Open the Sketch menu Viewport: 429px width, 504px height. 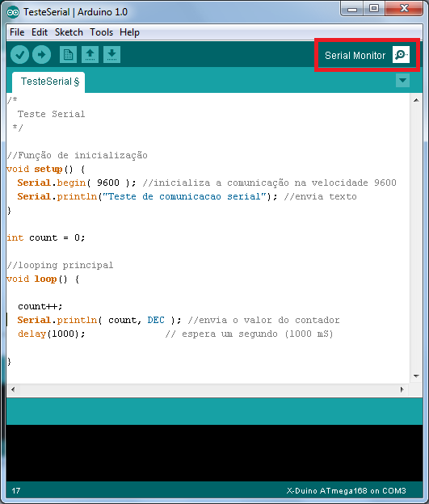69,32
